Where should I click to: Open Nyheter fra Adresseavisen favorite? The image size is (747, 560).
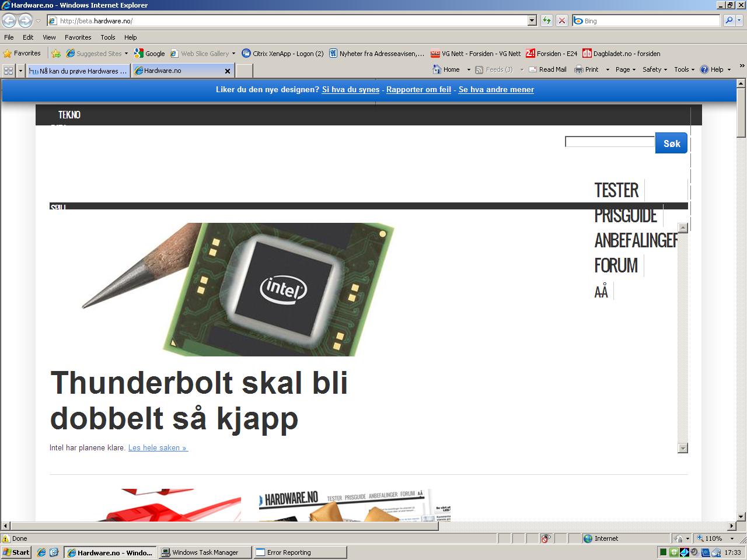coord(377,54)
